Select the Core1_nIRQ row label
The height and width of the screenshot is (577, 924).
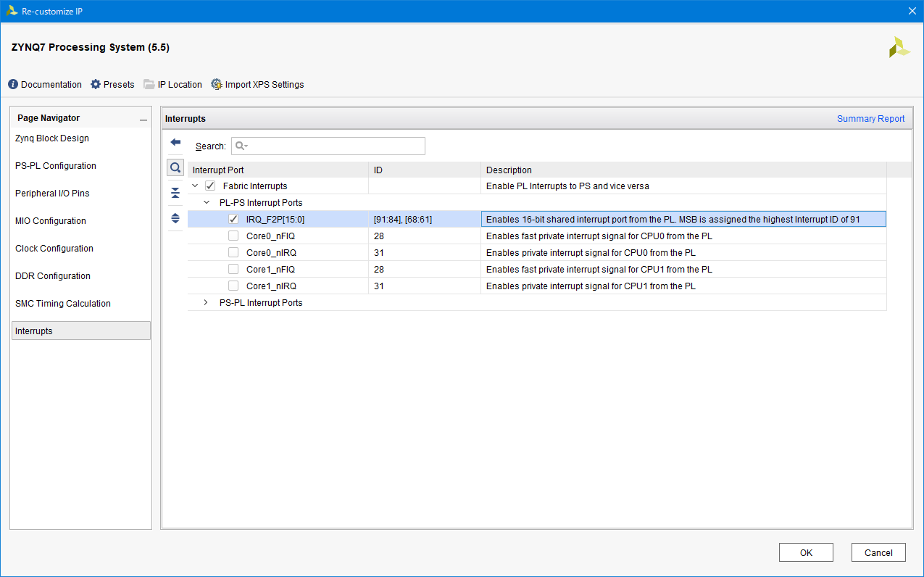point(271,286)
